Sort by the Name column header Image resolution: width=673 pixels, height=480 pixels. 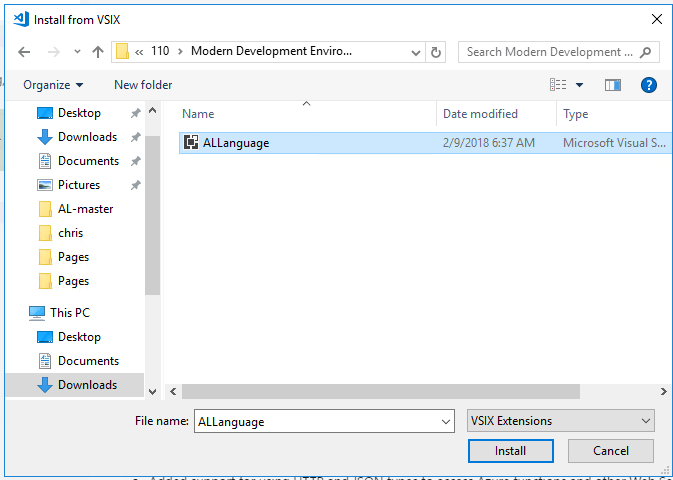coord(198,114)
